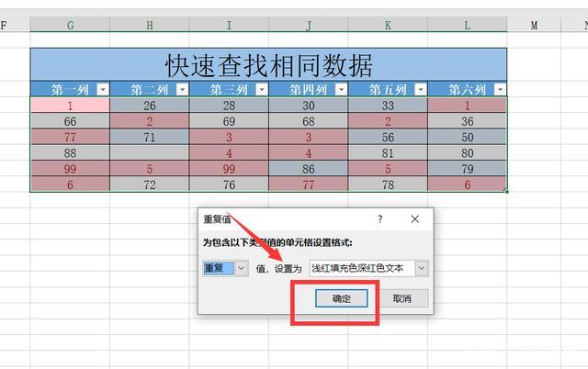Click cell with value 79
The image size is (588, 369).
click(x=468, y=169)
